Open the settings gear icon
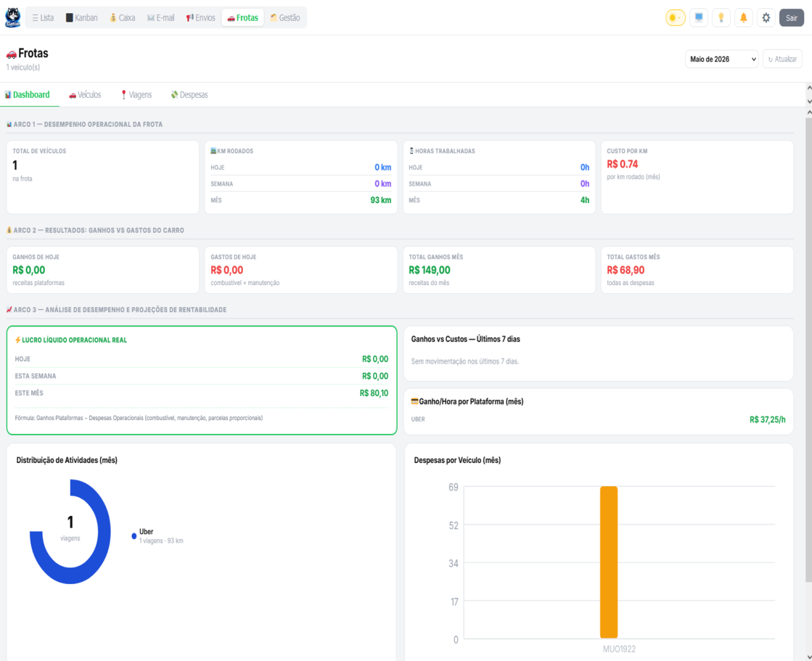This screenshot has height=661, width=812. click(766, 17)
